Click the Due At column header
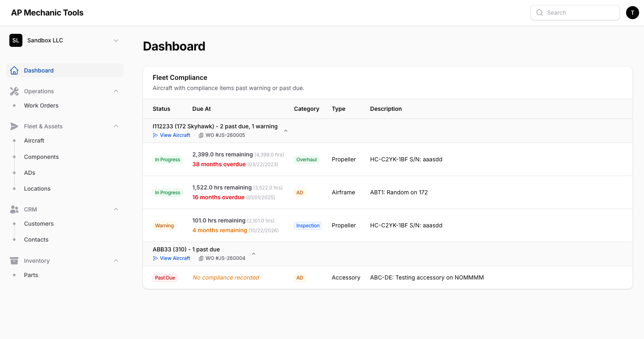644x339 pixels. [x=202, y=109]
